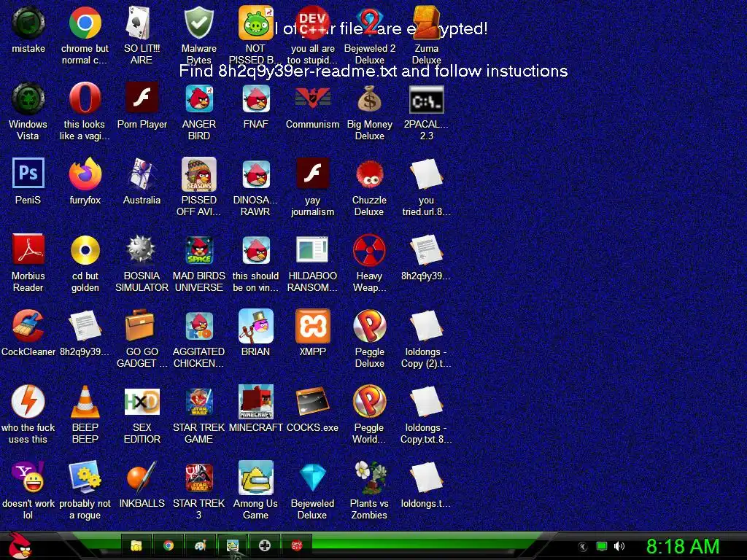This screenshot has width=747, height=560.
Task: Open 'NOT PISSED B...' green pig icon
Action: coord(256,23)
